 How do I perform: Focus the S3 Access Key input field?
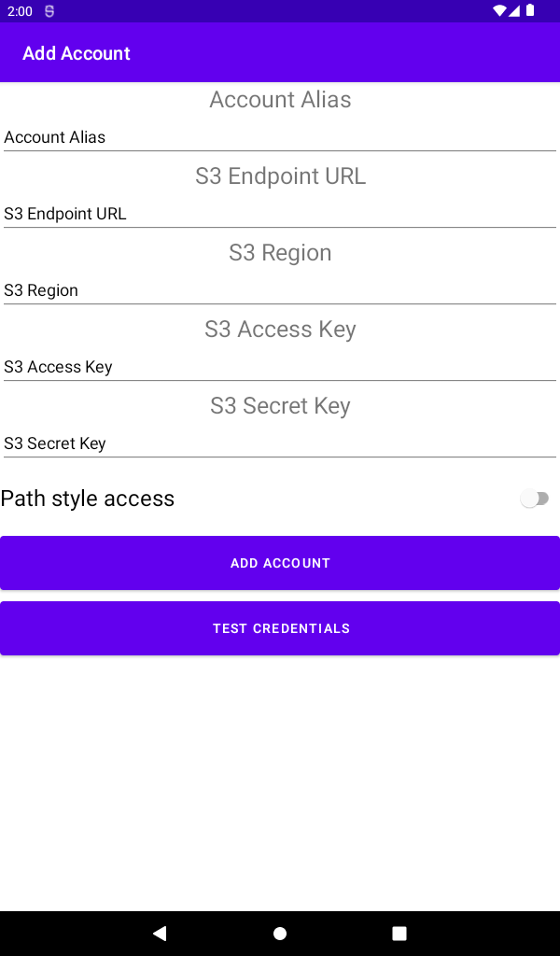click(280, 367)
